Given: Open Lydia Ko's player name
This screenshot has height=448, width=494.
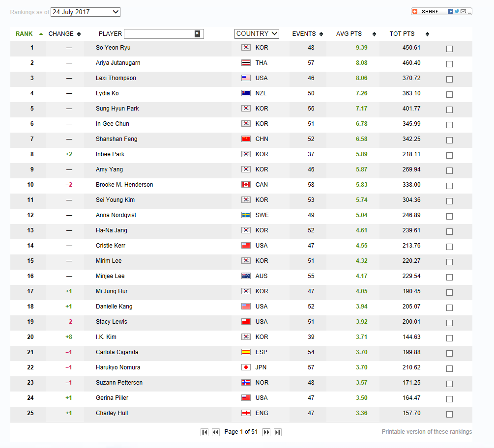Looking at the screenshot, I should coord(107,93).
